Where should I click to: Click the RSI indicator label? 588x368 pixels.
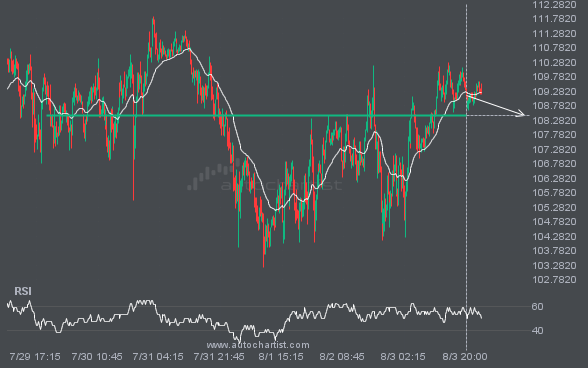23,291
